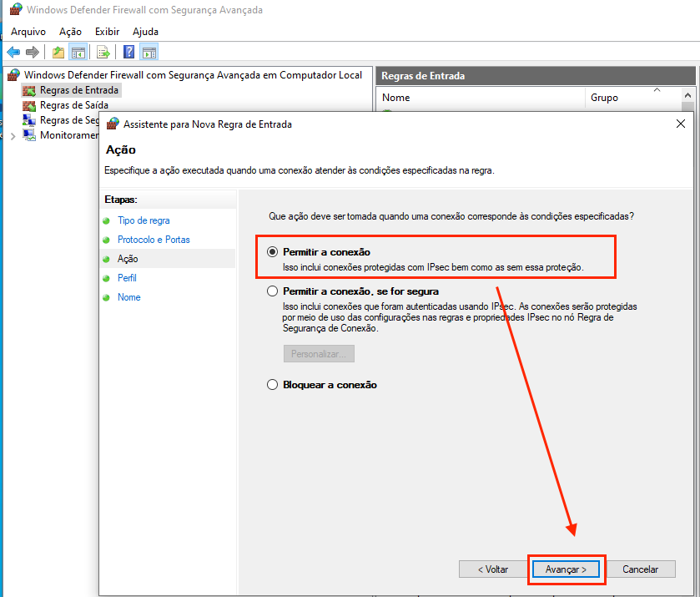Click the connection security rules computer icon
This screenshot has width=700, height=597.
(29, 120)
